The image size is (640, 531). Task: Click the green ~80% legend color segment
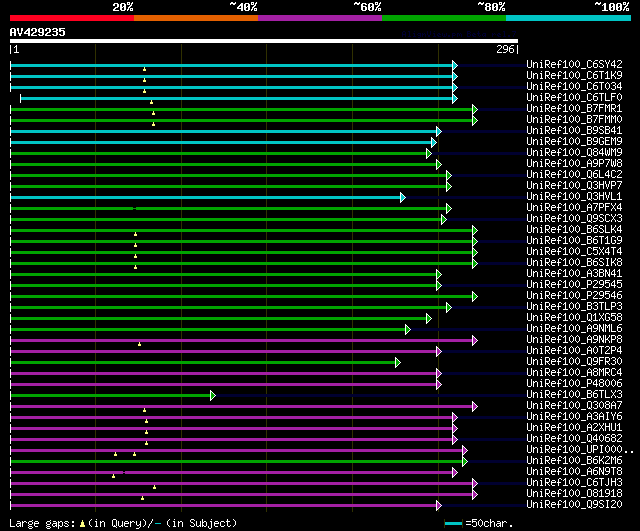(x=444, y=18)
